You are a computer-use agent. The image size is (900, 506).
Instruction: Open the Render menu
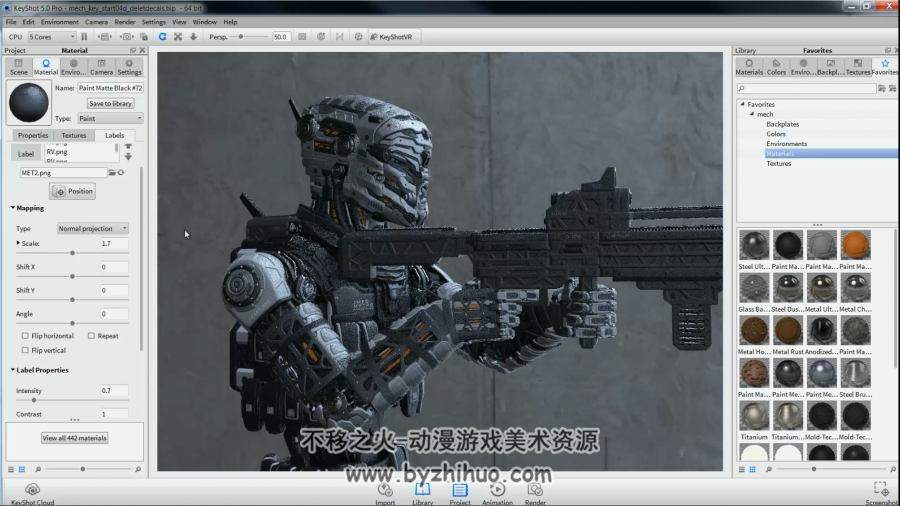125,22
